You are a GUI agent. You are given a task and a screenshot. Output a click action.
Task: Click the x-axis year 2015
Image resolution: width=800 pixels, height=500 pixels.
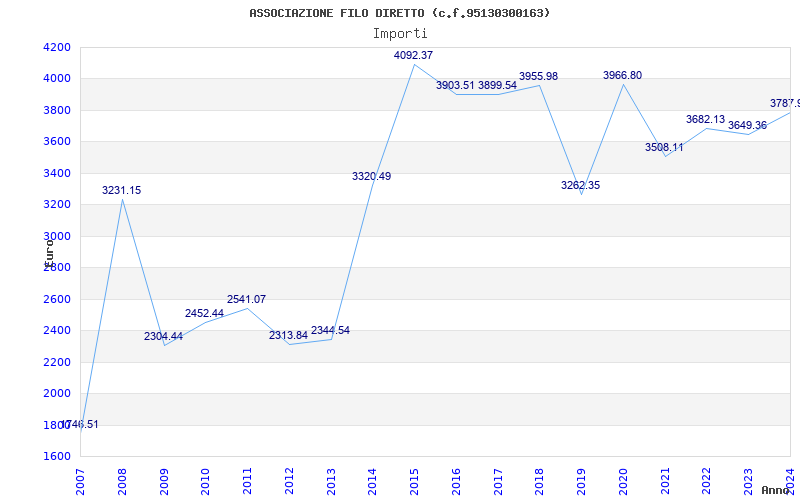coord(414,481)
